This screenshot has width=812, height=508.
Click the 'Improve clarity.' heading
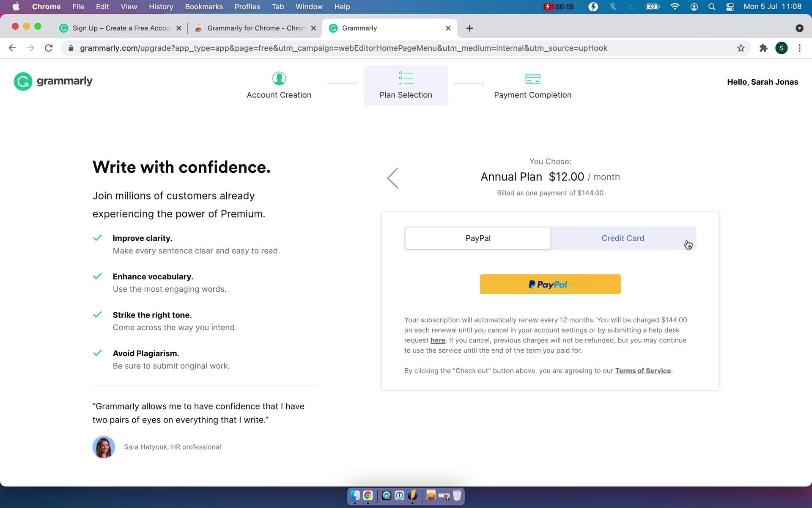143,238
